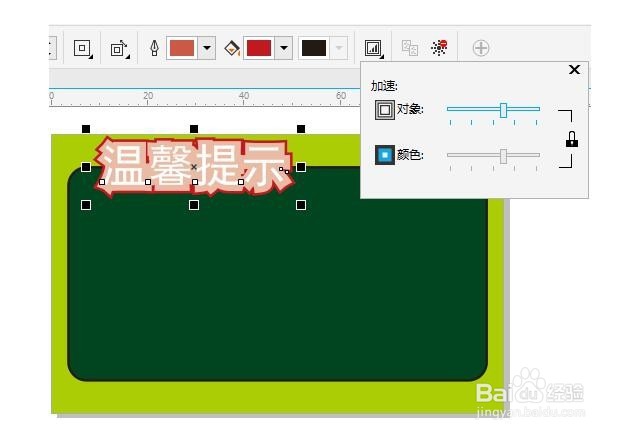Click the top-center selection handle
The image size is (620, 434).
[194, 129]
